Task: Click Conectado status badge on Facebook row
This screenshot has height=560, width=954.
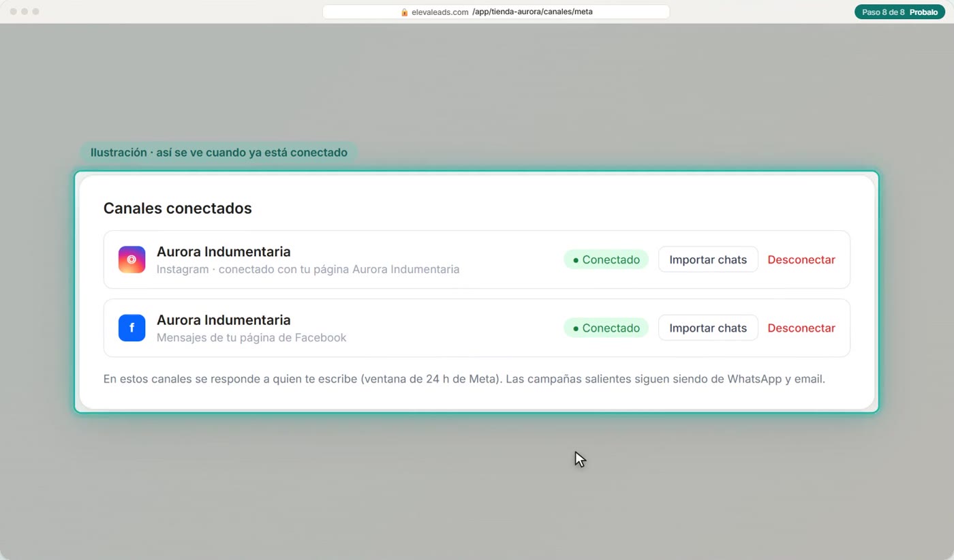Action: point(606,328)
